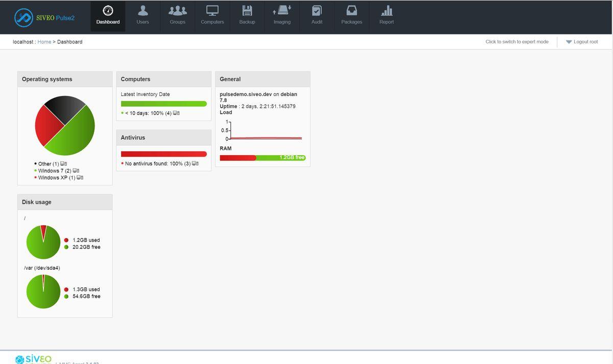This screenshot has width=613, height=364.
Task: Click the Operating systems panel header
Action: tap(65, 79)
